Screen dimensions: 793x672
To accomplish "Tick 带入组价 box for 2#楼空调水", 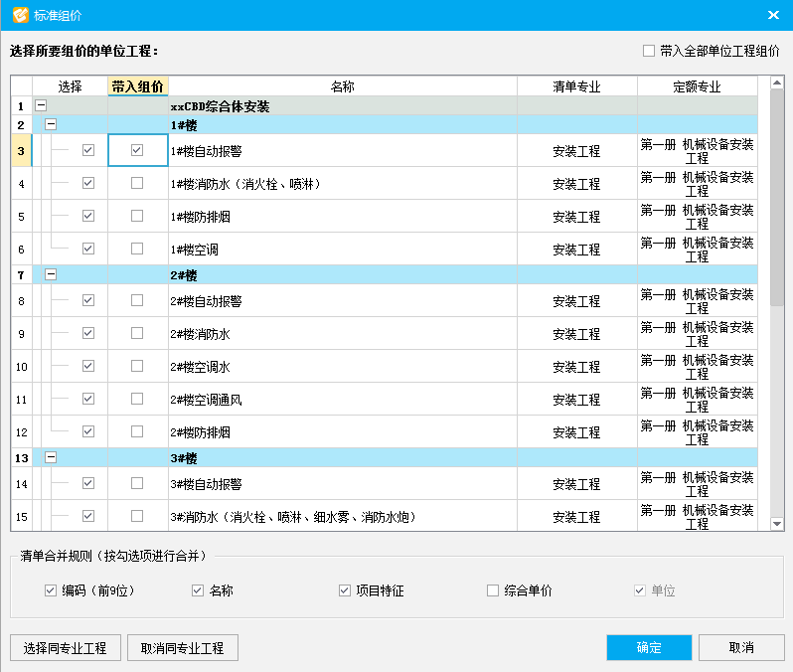I will 137,366.
